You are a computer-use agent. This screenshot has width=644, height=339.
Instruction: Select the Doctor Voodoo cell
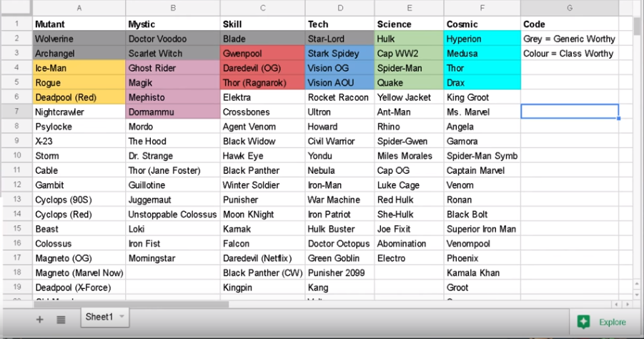[x=173, y=39]
